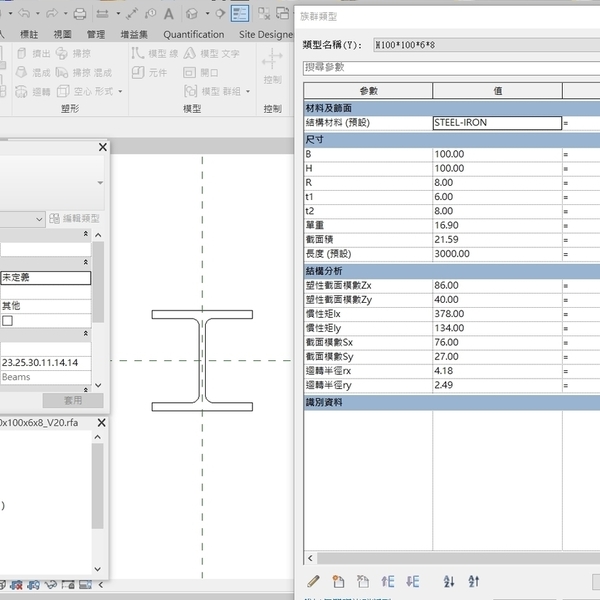Screen dimensions: 600x600
Task: Move parameter up icon
Action: 389,581
